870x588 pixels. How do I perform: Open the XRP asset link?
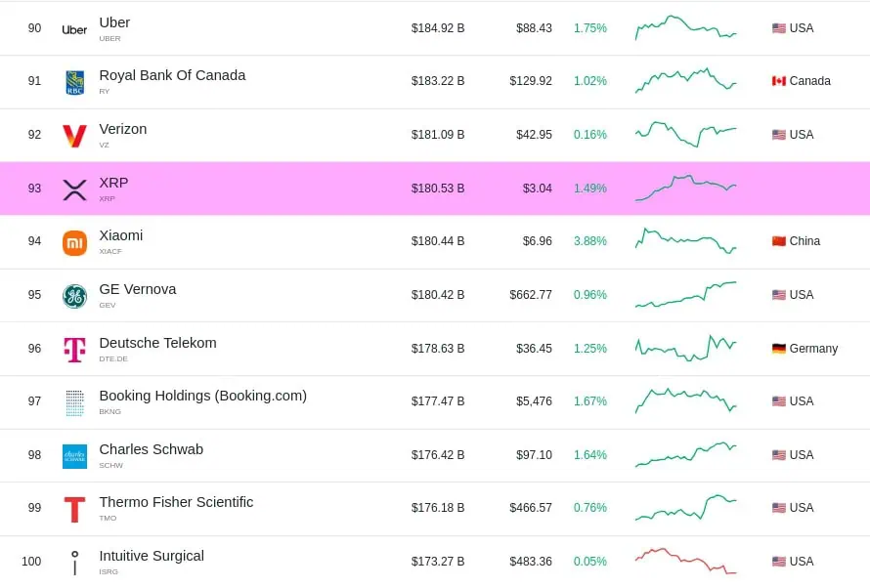(x=113, y=183)
